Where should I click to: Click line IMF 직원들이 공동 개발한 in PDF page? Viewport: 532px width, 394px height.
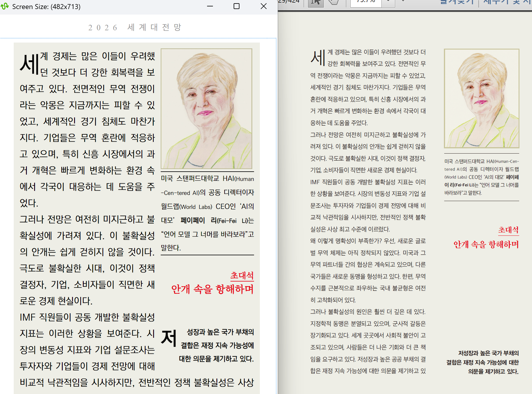tap(368, 182)
